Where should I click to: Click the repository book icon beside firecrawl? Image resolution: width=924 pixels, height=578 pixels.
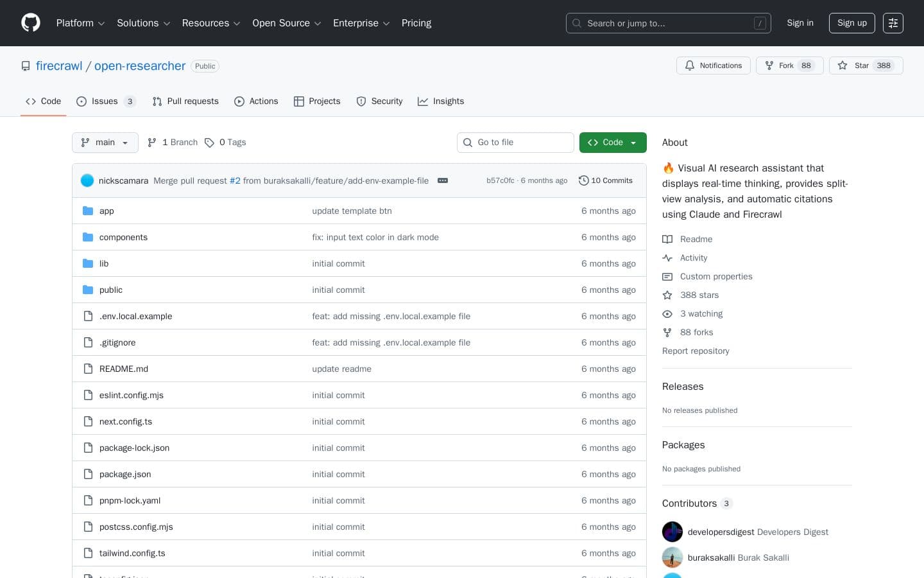26,66
